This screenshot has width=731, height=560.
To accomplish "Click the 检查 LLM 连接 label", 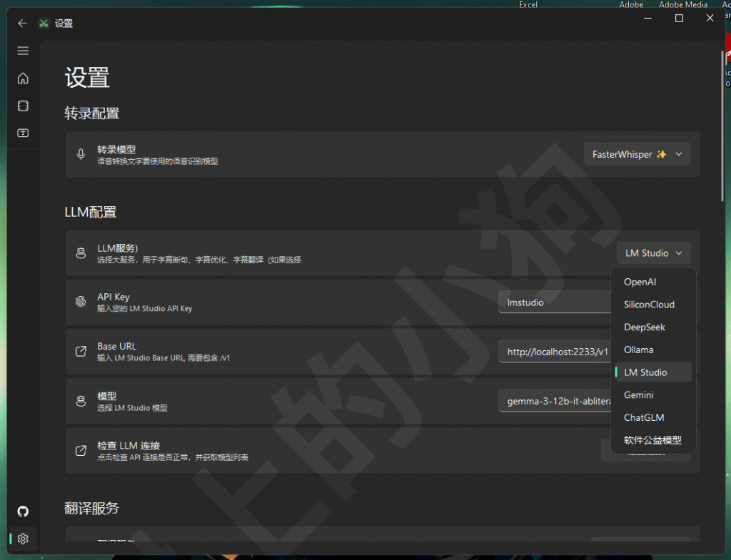I will pyautogui.click(x=128, y=446).
